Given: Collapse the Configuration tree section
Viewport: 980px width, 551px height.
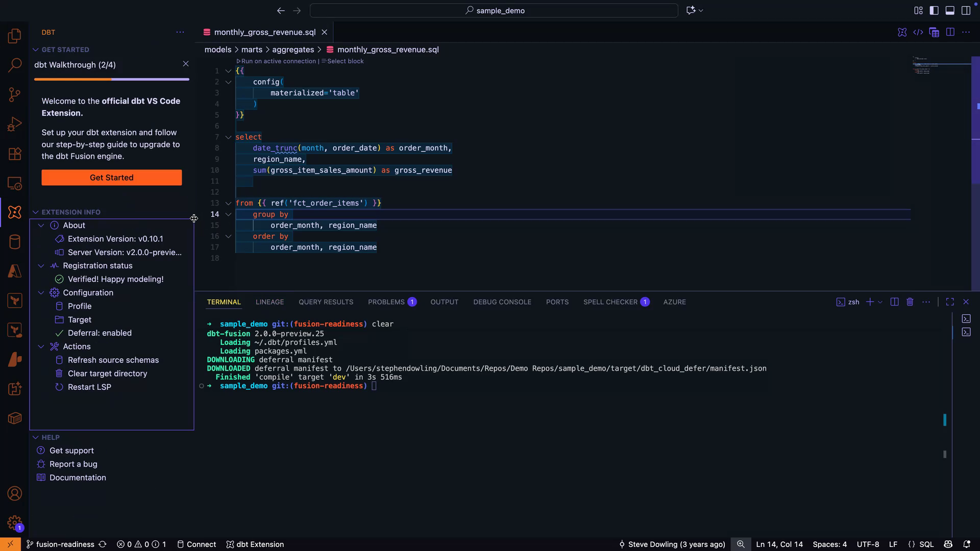Looking at the screenshot, I should (41, 293).
